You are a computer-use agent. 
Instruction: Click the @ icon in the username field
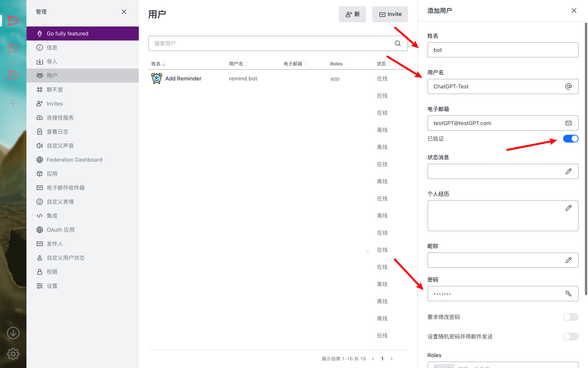click(x=569, y=86)
